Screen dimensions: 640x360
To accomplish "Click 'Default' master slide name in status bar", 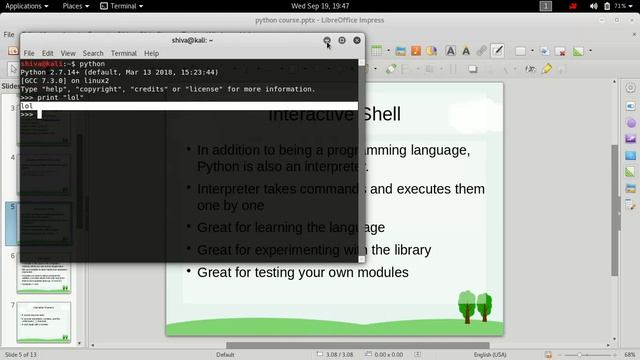I will (225, 355).
